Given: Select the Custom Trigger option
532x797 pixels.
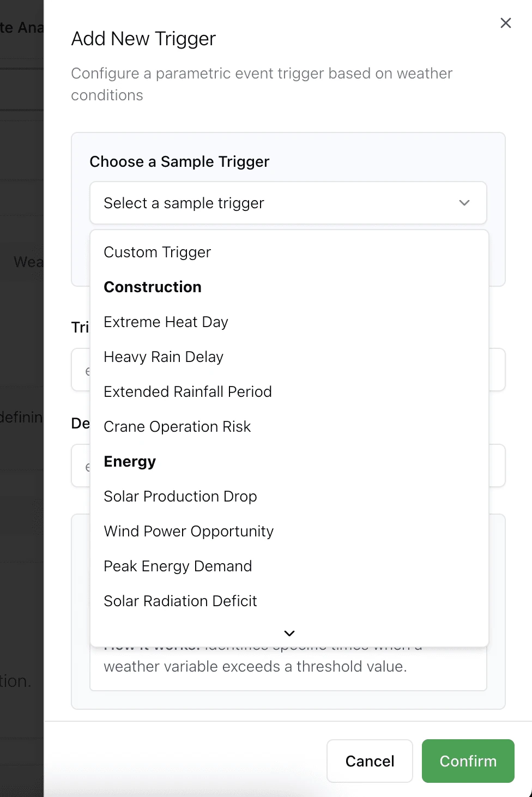Looking at the screenshot, I should tap(158, 252).
